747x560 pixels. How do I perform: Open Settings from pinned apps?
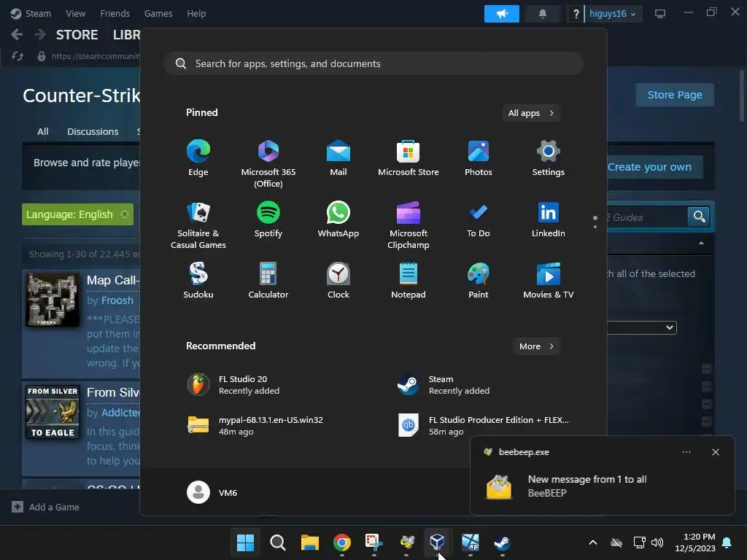point(549,158)
